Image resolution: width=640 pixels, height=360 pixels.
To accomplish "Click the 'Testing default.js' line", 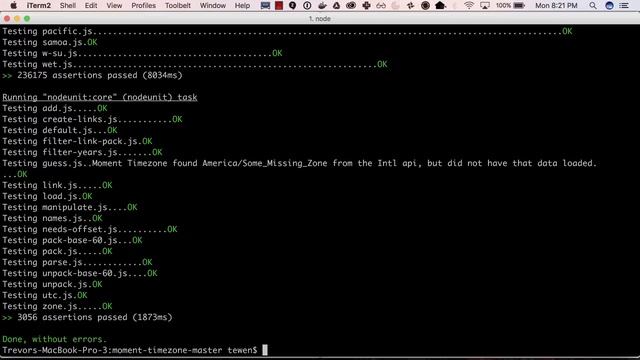I will pos(60,130).
